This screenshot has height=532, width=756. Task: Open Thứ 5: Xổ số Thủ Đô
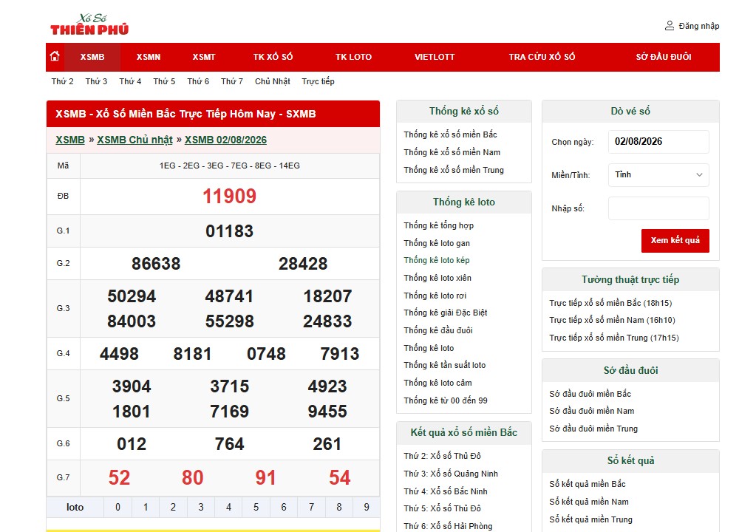(x=442, y=508)
